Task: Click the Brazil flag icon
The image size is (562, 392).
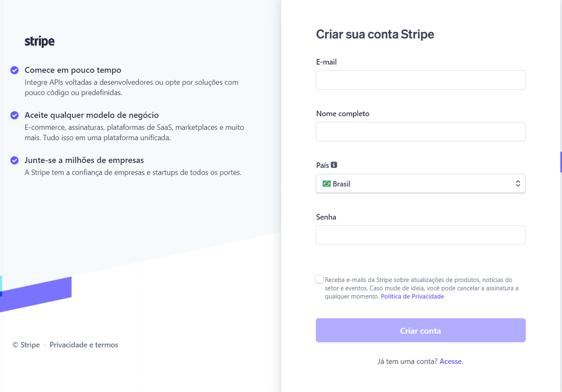Action: click(x=326, y=184)
